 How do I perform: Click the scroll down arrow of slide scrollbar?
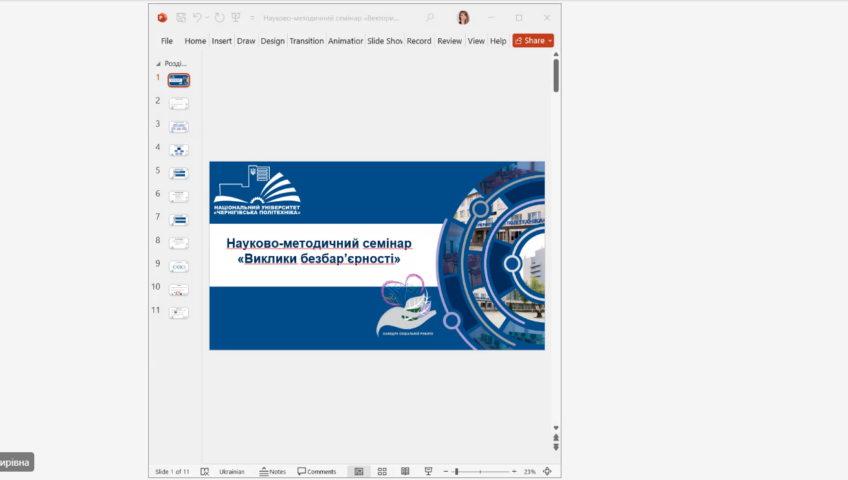click(x=556, y=428)
